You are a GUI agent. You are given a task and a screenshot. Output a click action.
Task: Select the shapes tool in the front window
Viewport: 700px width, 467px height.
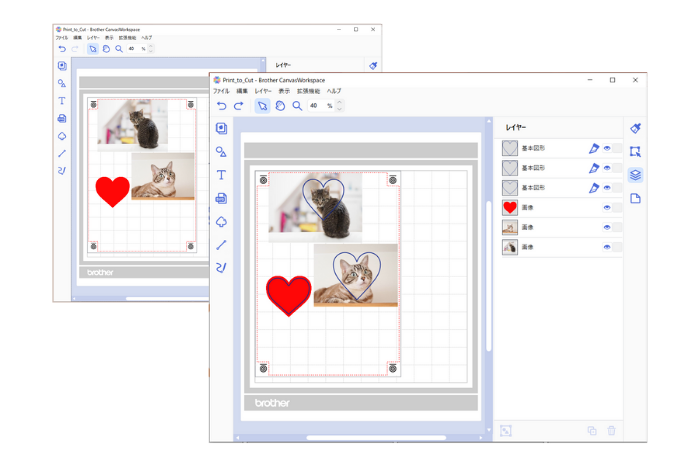[221, 151]
